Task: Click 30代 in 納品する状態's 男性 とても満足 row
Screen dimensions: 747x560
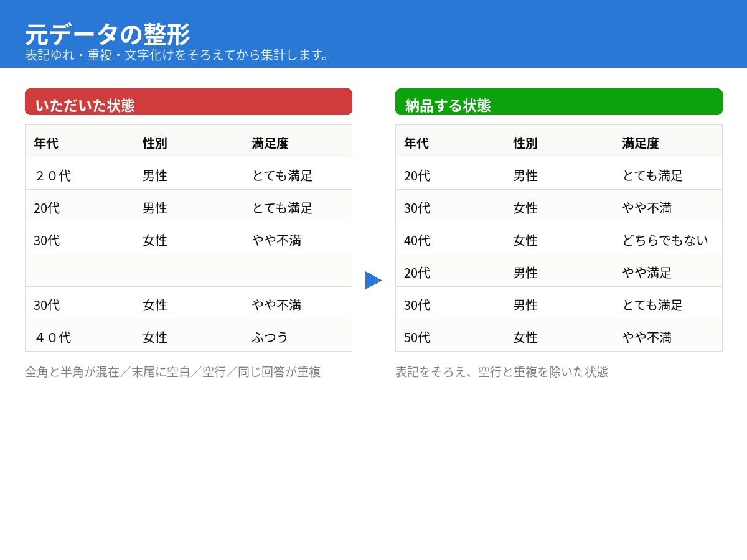Action: [x=417, y=305]
